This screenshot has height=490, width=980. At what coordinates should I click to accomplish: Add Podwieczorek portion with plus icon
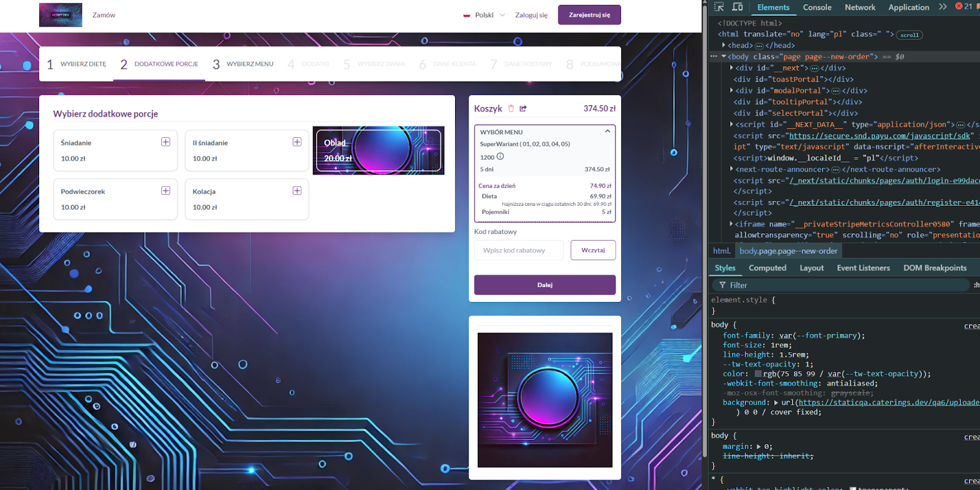pyautogui.click(x=165, y=191)
